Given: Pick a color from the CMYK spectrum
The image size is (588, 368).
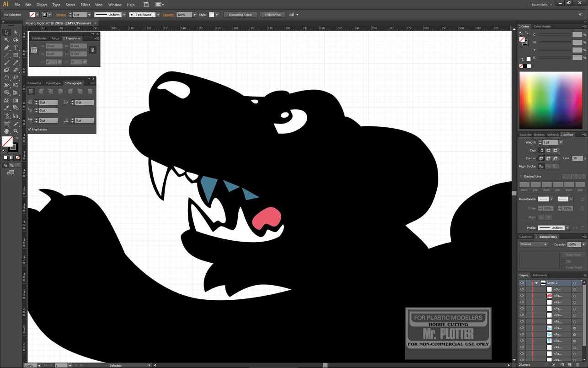Looking at the screenshot, I should click(x=551, y=100).
